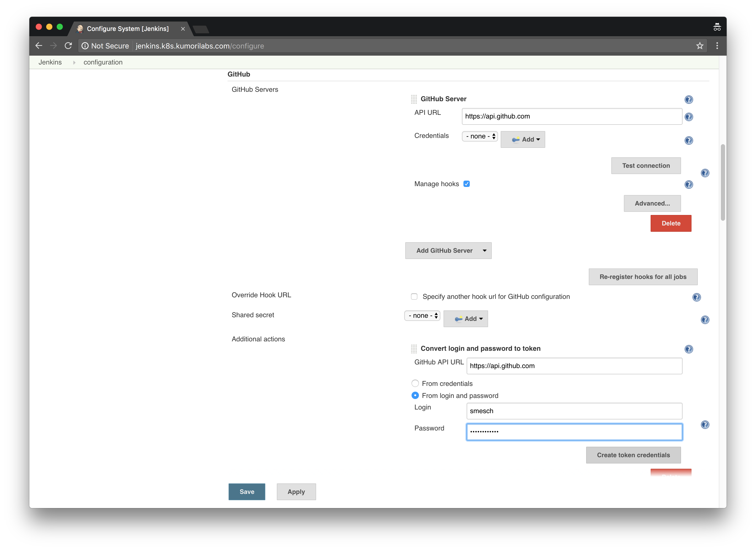This screenshot has width=756, height=550.
Task: Click the Jenkins breadcrumb menu item
Action: (x=50, y=62)
